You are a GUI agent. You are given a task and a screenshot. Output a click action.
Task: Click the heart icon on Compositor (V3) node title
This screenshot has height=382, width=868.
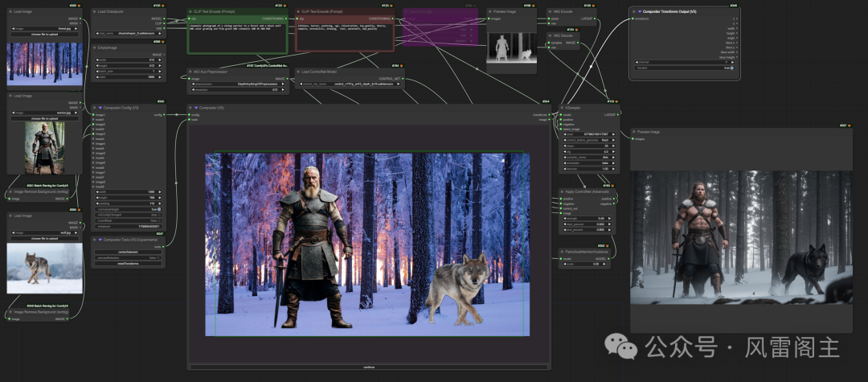click(196, 108)
